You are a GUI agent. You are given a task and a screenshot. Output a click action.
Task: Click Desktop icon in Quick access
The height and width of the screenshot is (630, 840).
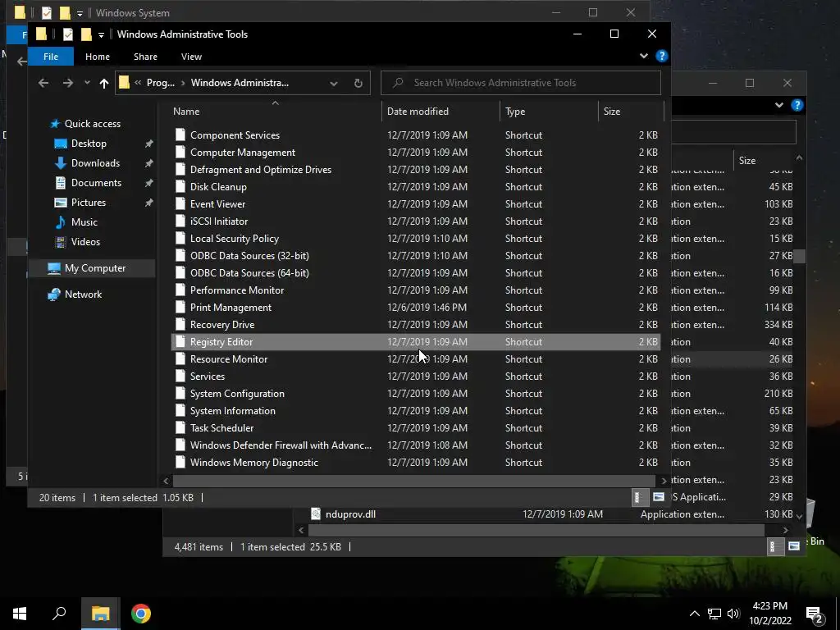(x=61, y=143)
